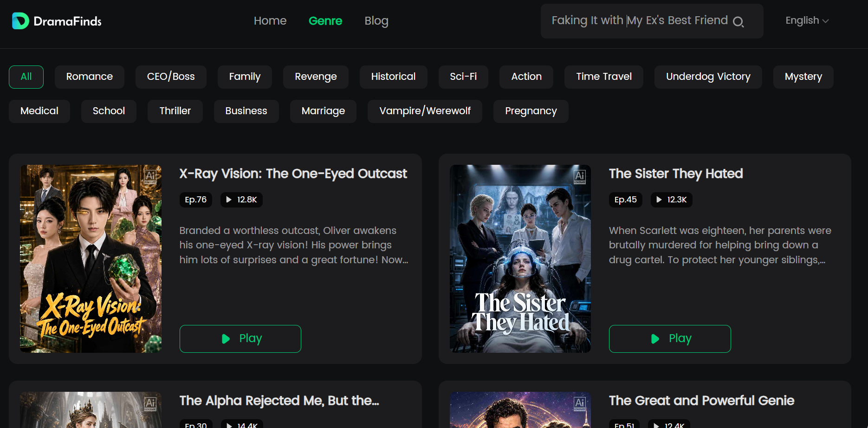Open the Genre menu item
This screenshot has width=868, height=428.
(x=325, y=21)
